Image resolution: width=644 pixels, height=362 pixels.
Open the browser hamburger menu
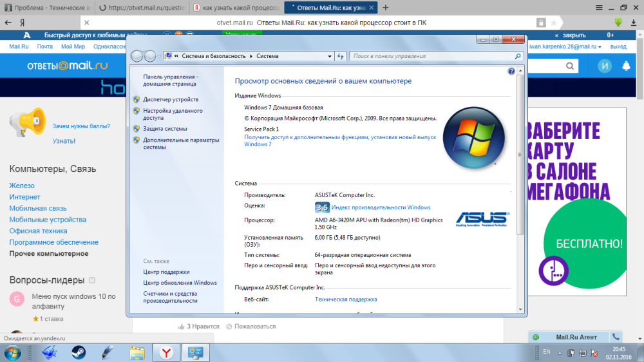click(x=599, y=8)
